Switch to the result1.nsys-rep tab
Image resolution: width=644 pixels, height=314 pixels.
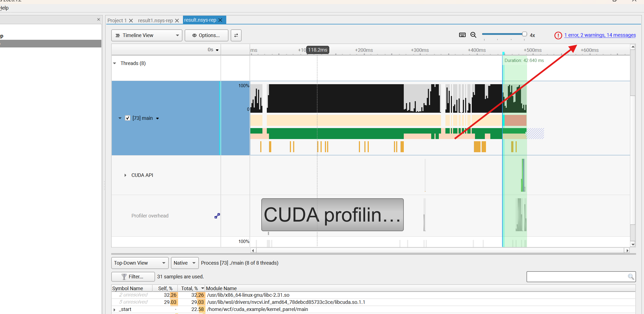click(155, 21)
